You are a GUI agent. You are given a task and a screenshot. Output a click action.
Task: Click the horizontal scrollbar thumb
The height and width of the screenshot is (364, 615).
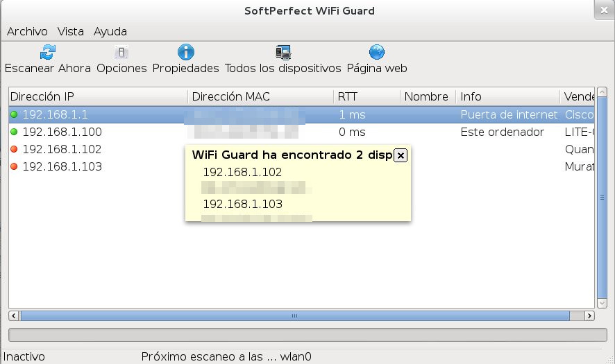295,315
